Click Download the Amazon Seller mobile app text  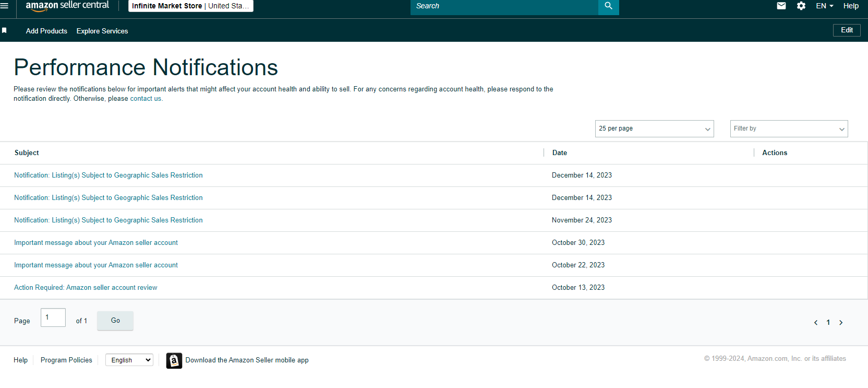[x=247, y=360]
